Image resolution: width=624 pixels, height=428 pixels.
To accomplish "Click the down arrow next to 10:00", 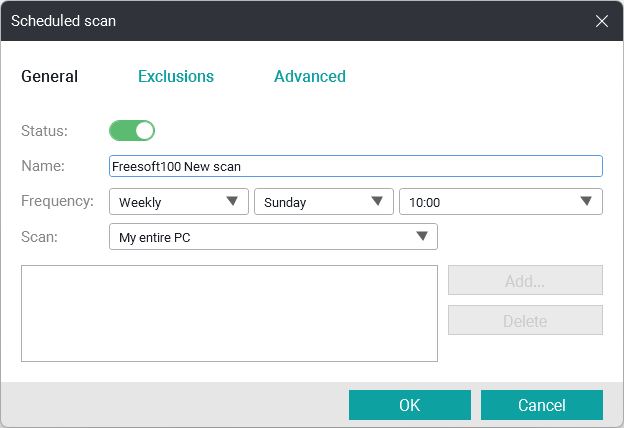I will pyautogui.click(x=586, y=201).
